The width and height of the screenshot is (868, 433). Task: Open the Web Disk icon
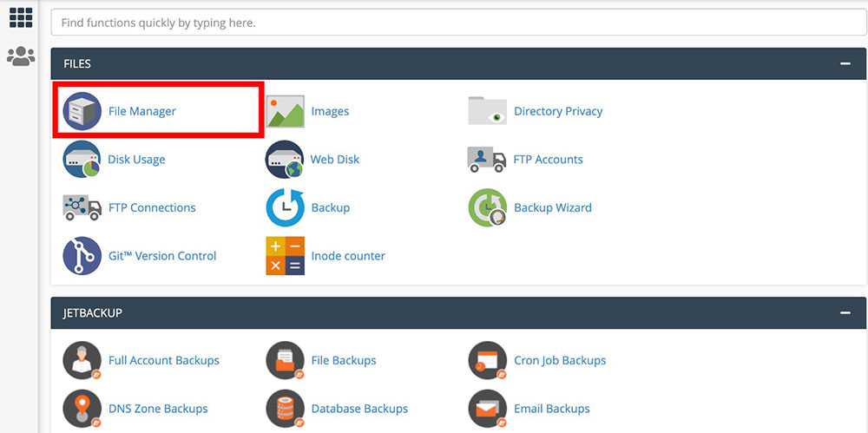285,160
